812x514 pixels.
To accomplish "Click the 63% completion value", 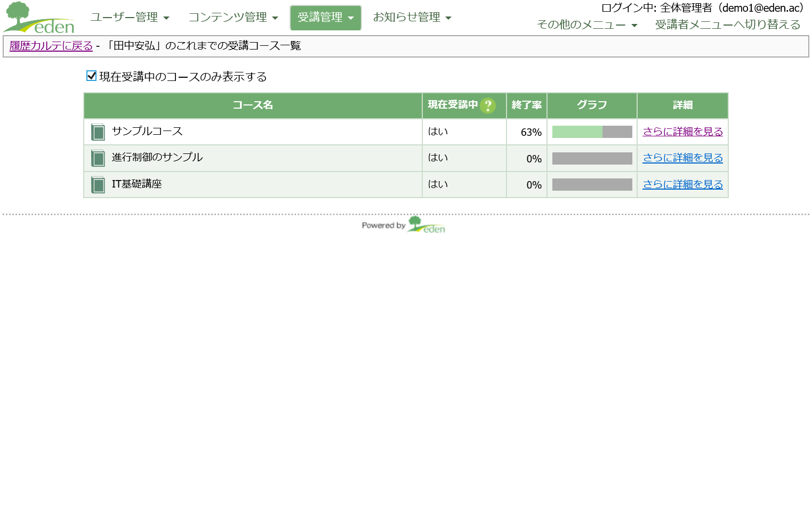I will (x=531, y=132).
